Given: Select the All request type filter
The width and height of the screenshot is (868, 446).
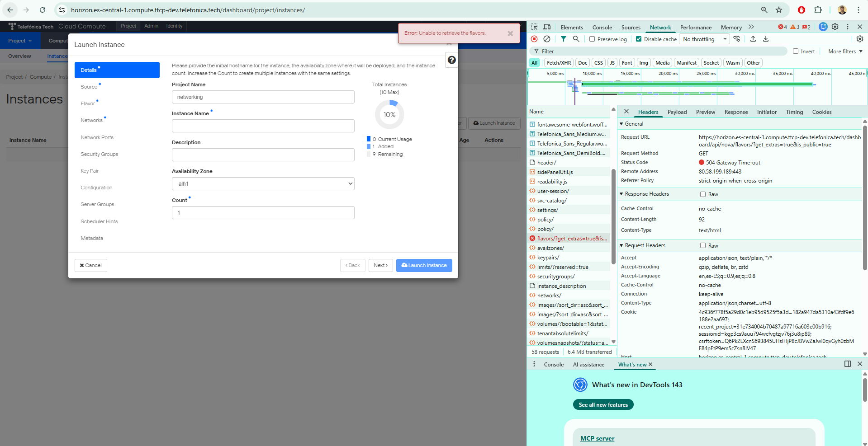Looking at the screenshot, I should point(535,63).
